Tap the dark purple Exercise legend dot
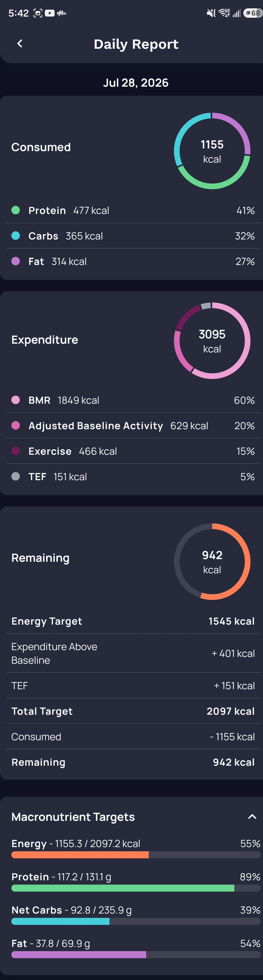Viewport: 263px width, 980px height. (x=16, y=451)
